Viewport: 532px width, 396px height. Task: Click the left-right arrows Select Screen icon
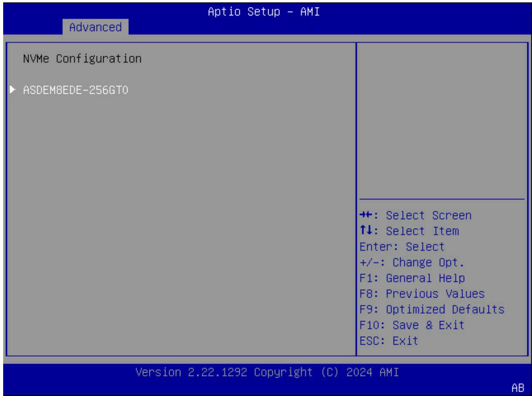[x=366, y=215]
